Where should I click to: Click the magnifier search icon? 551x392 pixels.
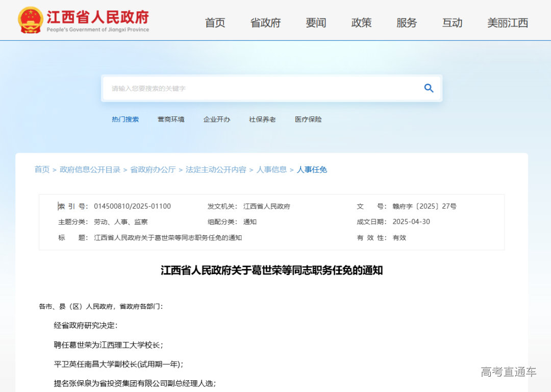(x=429, y=88)
